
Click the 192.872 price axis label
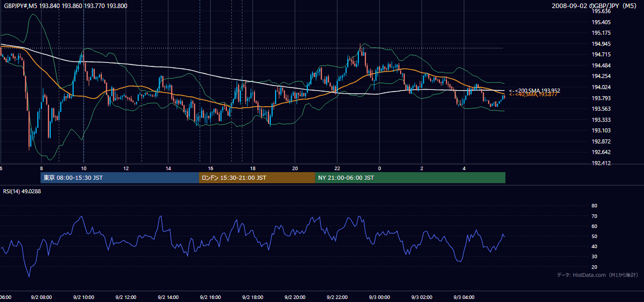pos(601,141)
